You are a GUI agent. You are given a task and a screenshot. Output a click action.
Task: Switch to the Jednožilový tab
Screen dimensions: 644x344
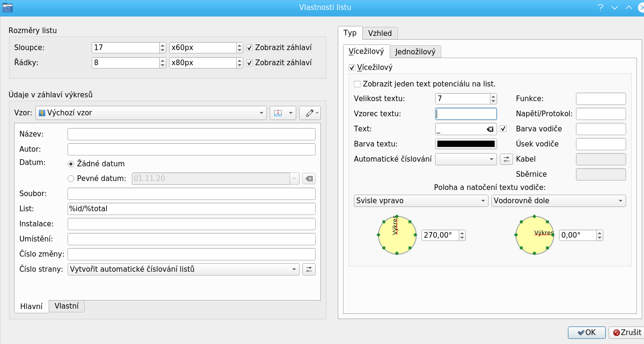click(x=415, y=52)
